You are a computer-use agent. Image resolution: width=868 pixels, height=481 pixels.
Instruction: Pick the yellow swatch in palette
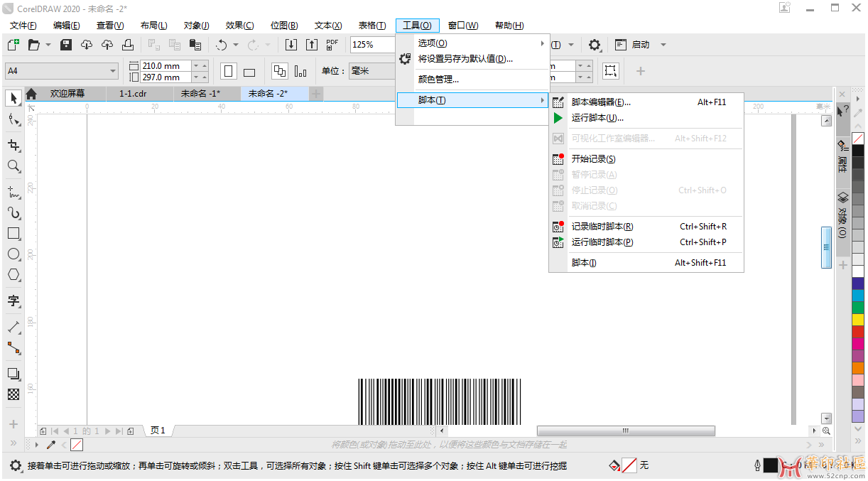[858, 320]
